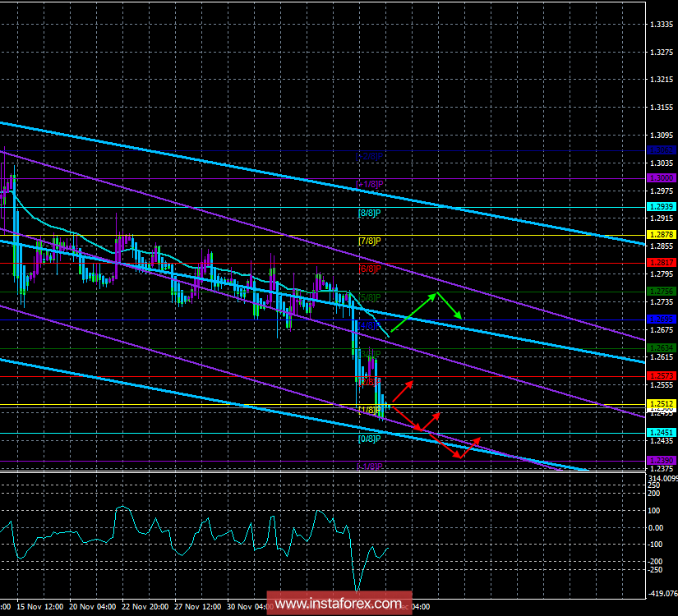678x616 pixels.
Task: Select the [+2/8]P Murray level label
Action: [x=370, y=156]
